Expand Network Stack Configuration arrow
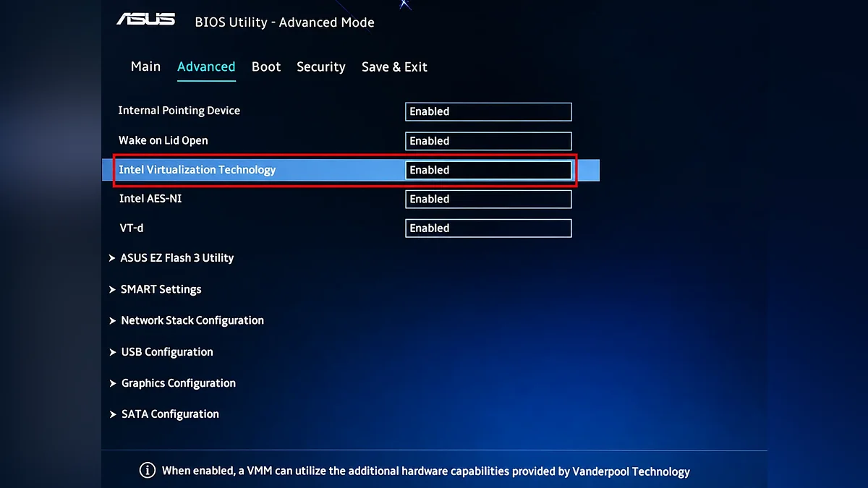Screen dimensions: 868x488 point(112,320)
